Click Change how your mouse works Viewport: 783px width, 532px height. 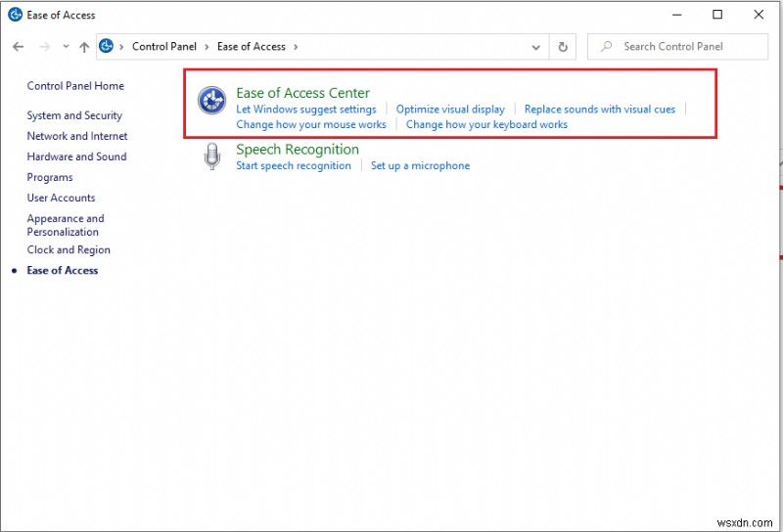pos(311,124)
